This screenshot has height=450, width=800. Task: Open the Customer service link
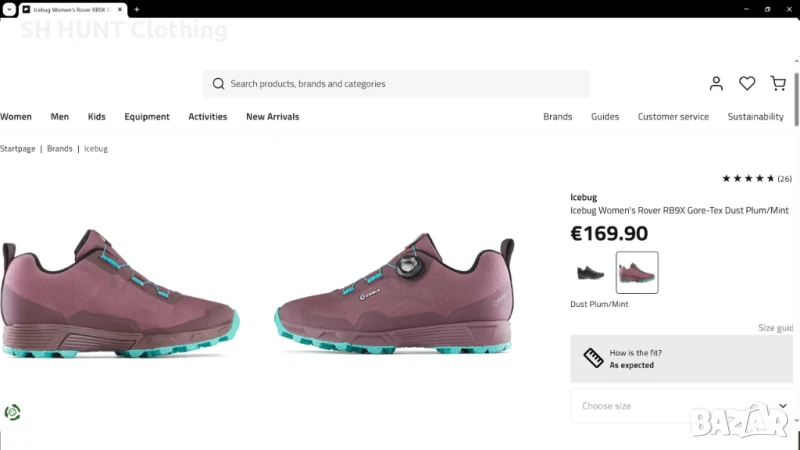[673, 117]
